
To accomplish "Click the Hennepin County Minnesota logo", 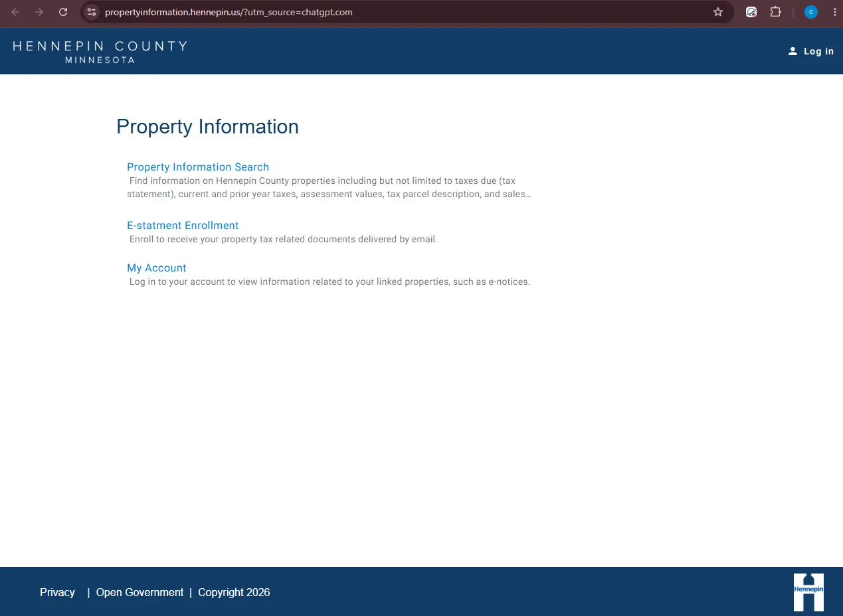I will click(100, 52).
